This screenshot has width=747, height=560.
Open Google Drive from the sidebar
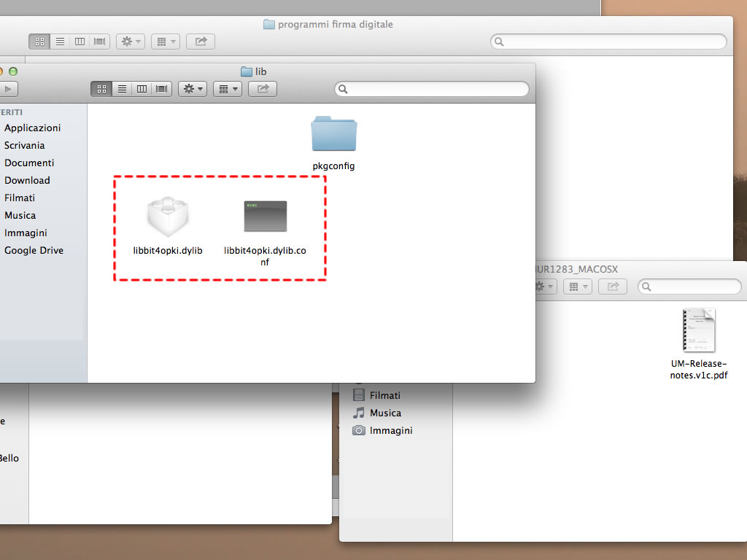click(x=34, y=250)
